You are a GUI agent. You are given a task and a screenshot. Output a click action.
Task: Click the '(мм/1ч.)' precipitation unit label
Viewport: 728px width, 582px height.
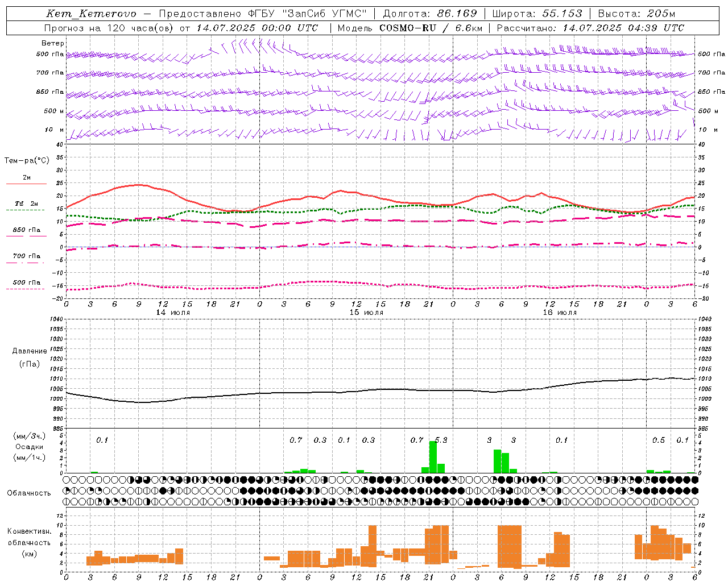(x=30, y=458)
